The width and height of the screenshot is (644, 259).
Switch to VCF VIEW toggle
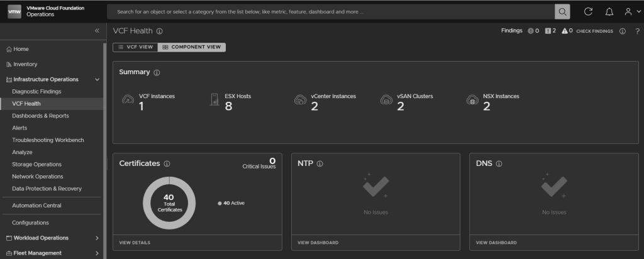tap(136, 47)
